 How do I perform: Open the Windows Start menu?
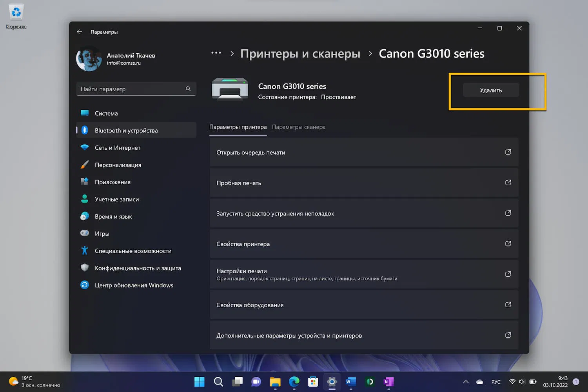pyautogui.click(x=200, y=382)
